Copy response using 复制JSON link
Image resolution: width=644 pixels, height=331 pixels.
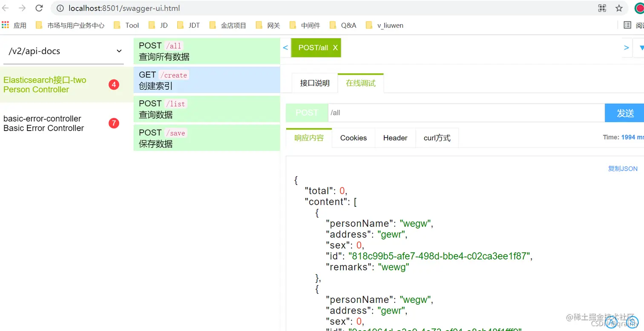[623, 168]
